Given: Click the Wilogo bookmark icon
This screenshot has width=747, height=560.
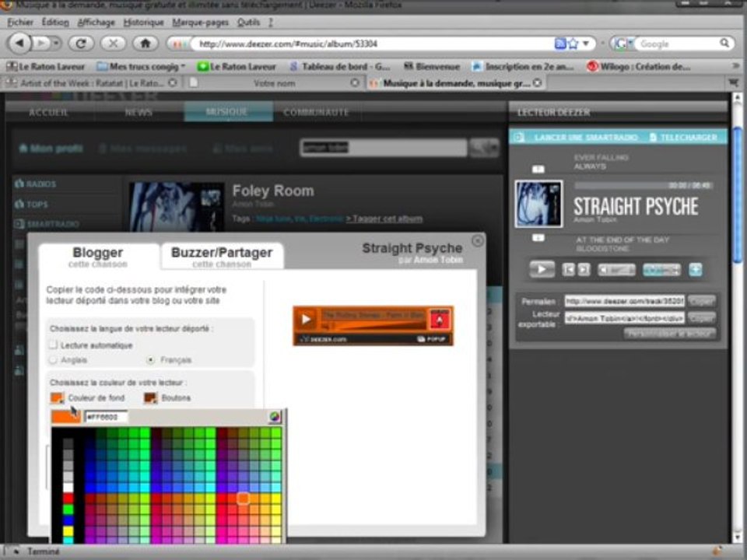Looking at the screenshot, I should (592, 66).
